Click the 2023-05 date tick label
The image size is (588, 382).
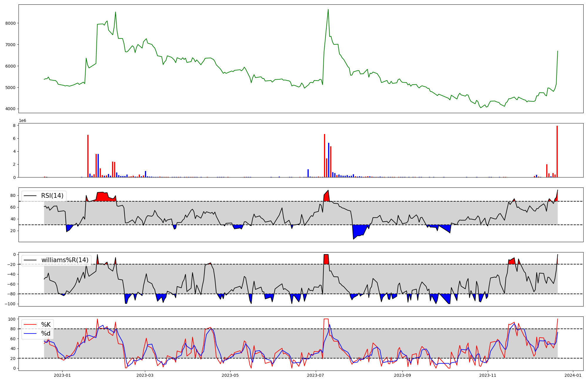point(230,375)
